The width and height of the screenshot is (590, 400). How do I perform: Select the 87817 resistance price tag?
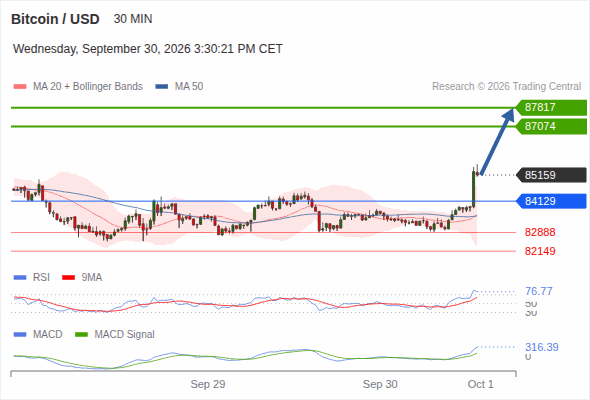(551, 108)
